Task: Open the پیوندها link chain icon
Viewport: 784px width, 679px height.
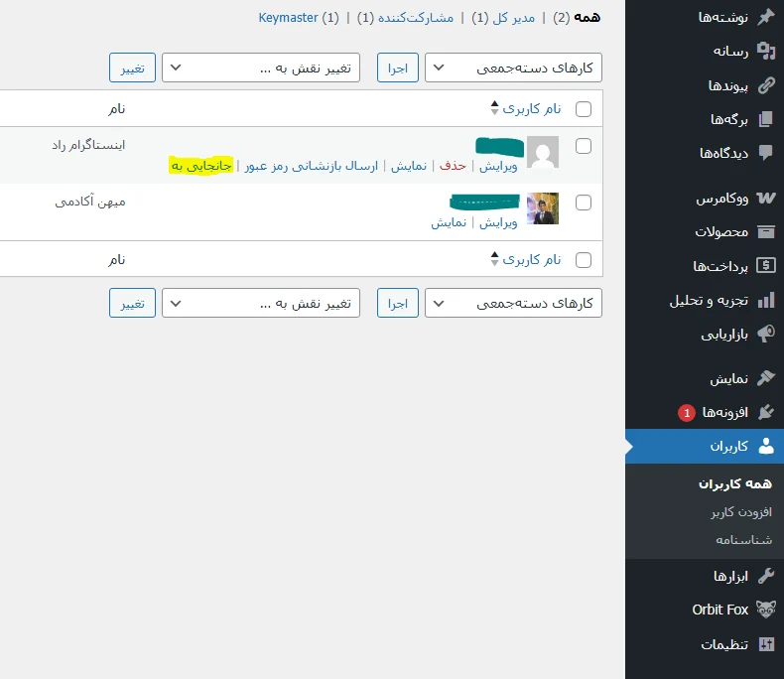Action: click(x=766, y=85)
